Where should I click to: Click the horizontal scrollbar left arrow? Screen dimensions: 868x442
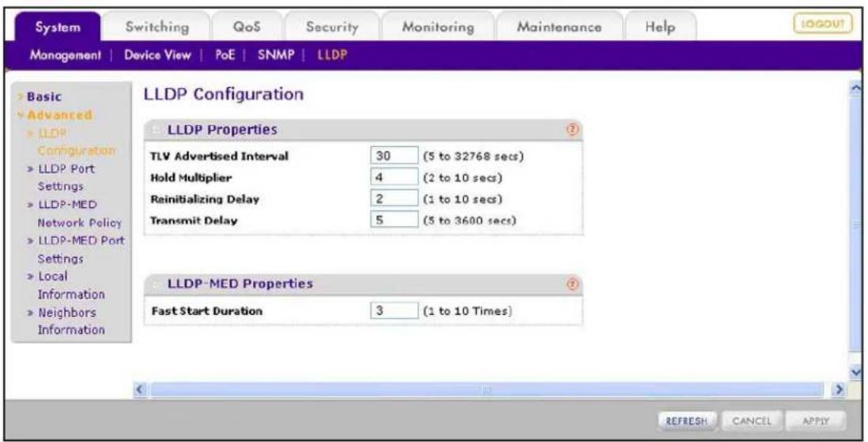(x=141, y=390)
